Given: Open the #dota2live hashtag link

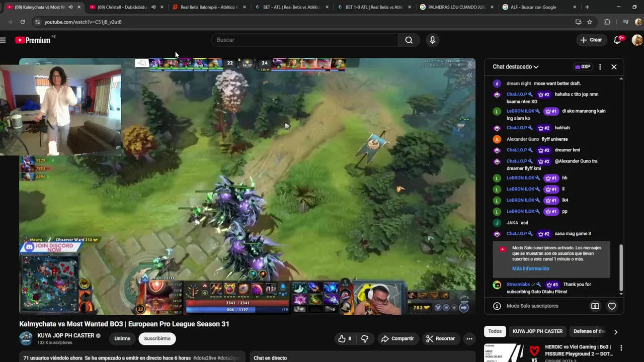Looking at the screenshot, I should click(209, 358).
